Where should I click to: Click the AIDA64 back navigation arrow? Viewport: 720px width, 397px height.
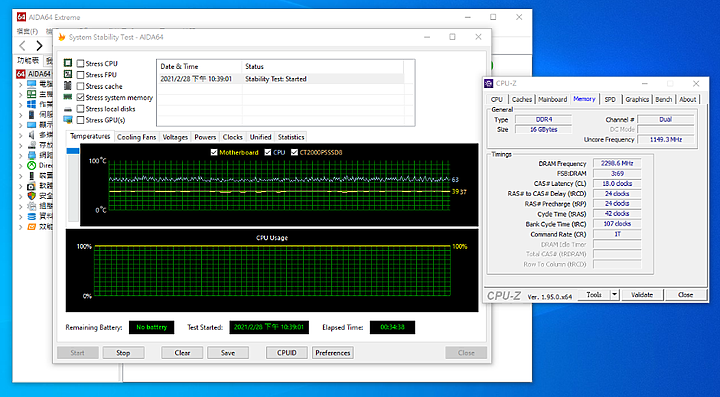tap(22, 45)
